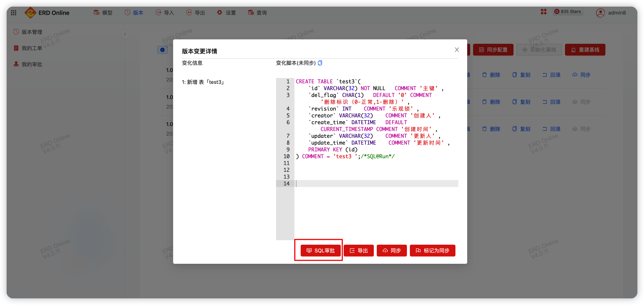Open the 查询 menu
The height and width of the screenshot is (305, 644).
point(257,13)
